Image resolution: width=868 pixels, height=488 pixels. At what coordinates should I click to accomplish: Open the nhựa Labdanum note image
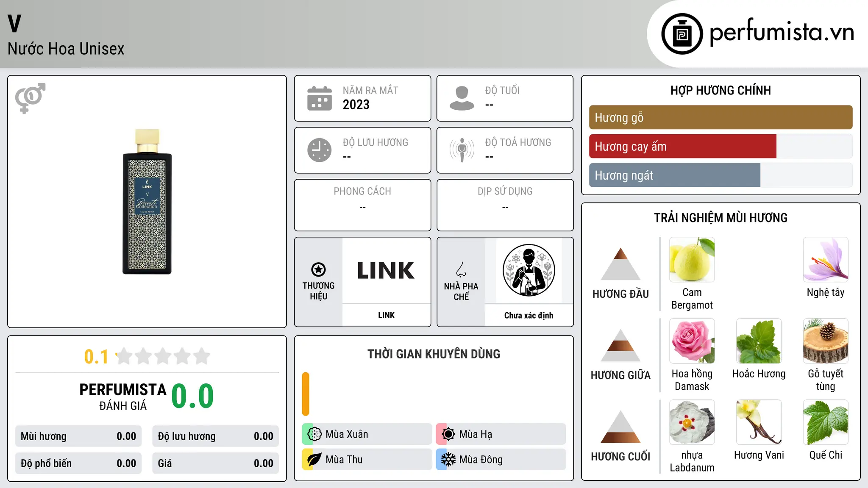692,422
